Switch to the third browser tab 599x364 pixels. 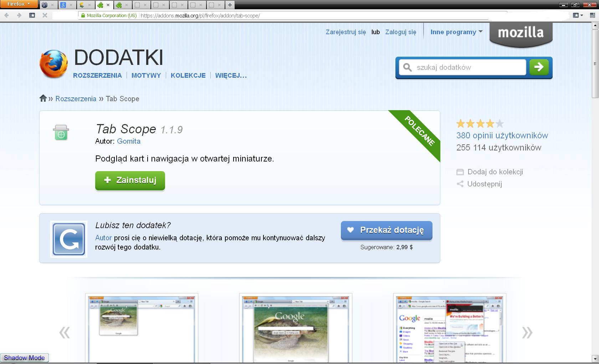(85, 5)
